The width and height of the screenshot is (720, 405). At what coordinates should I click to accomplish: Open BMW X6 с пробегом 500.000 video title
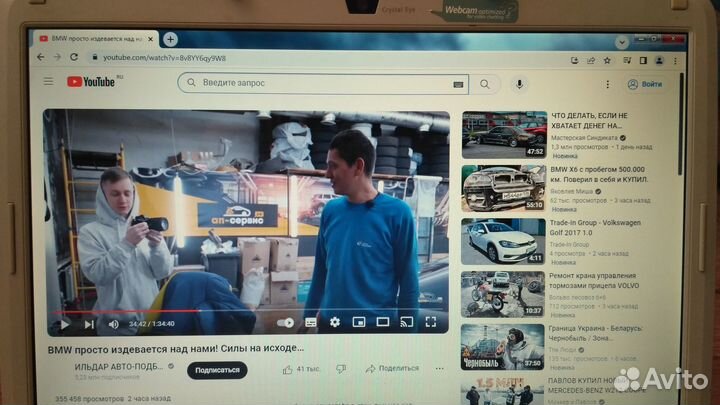[599, 174]
